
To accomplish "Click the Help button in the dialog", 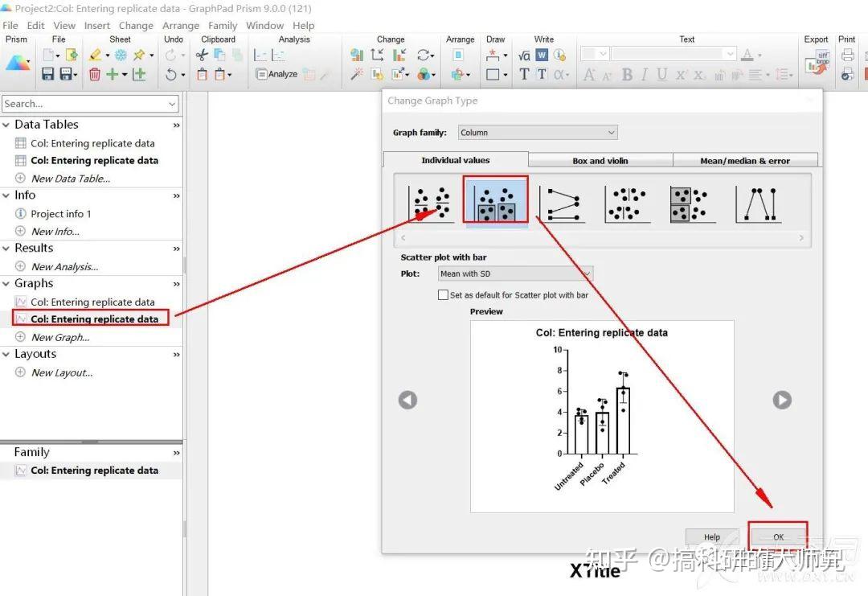I will [711, 536].
